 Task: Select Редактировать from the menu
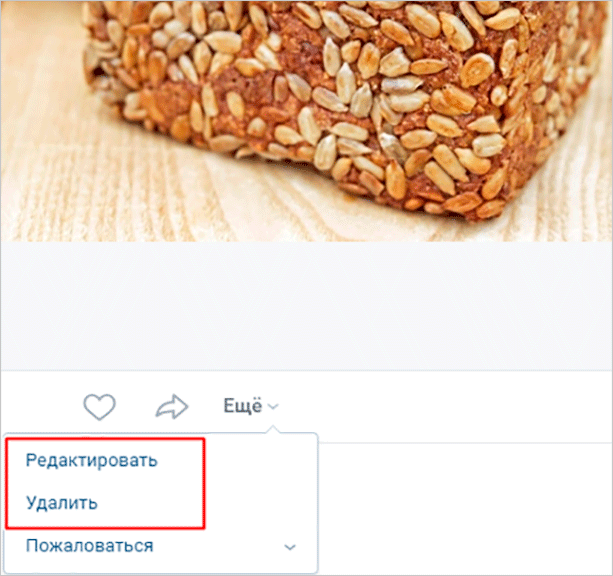(x=91, y=460)
